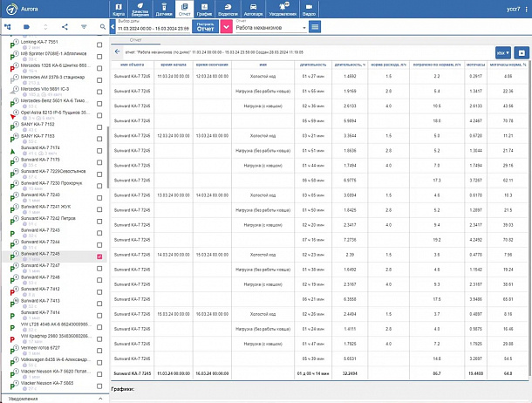Open the Работа механизмов report dropdown
532x403 pixels.
click(x=271, y=28)
